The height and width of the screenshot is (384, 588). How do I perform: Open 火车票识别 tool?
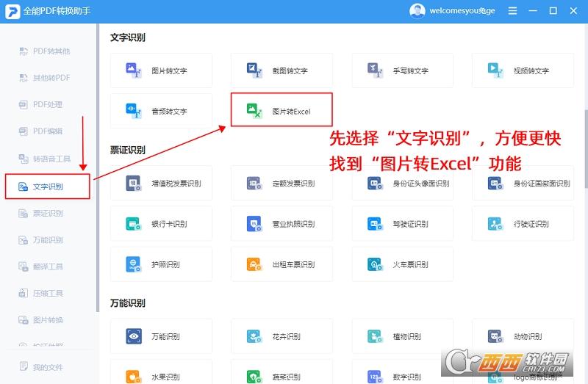pos(402,264)
